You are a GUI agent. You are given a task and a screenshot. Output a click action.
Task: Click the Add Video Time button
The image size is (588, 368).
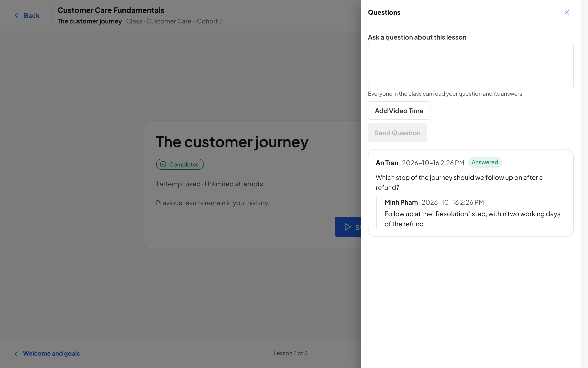coord(399,110)
